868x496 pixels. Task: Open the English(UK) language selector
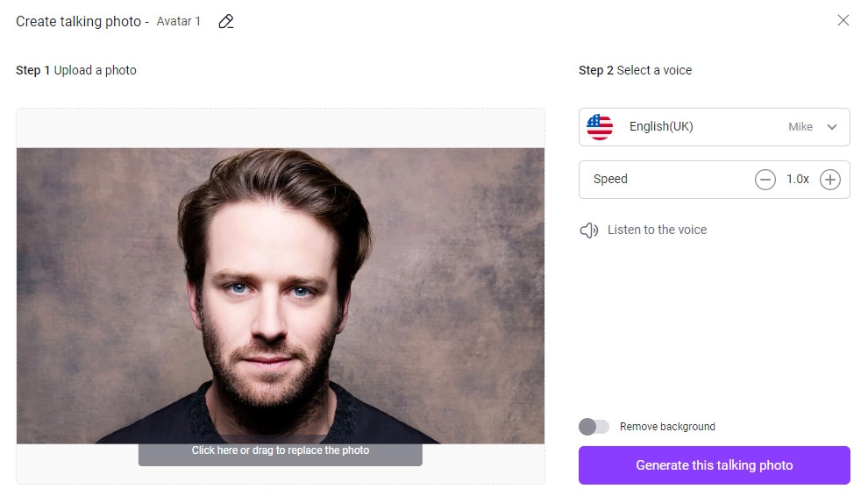661,127
